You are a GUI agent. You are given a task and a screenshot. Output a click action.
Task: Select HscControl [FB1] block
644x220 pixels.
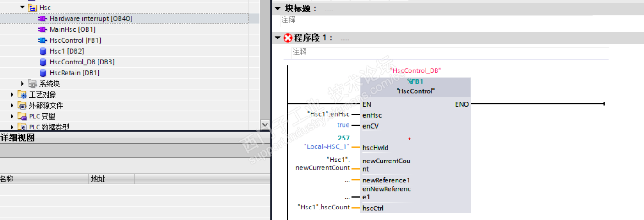tap(76, 40)
